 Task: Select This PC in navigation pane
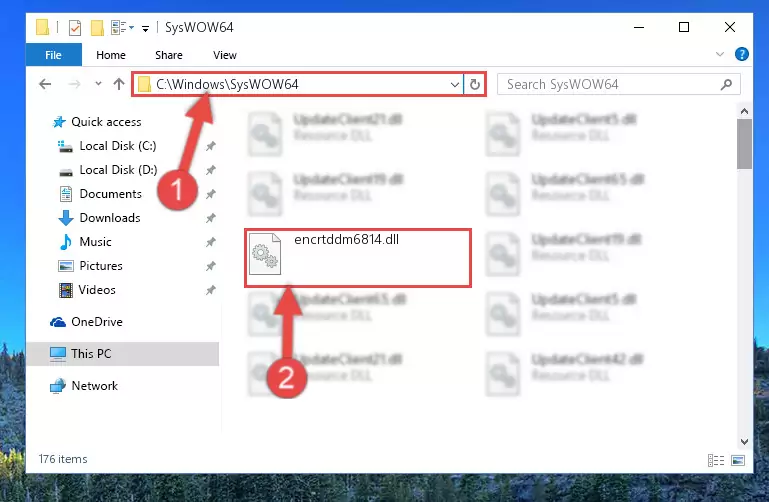click(x=123, y=353)
